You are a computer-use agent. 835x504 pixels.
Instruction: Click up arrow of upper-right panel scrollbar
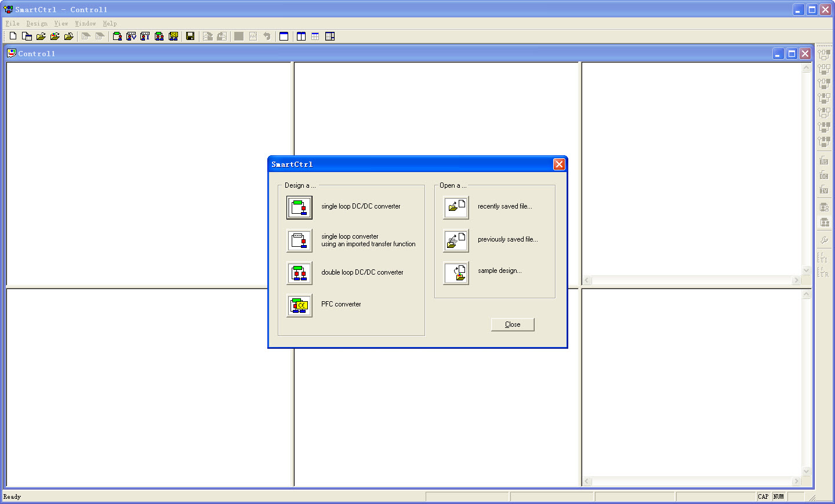pyautogui.click(x=806, y=68)
